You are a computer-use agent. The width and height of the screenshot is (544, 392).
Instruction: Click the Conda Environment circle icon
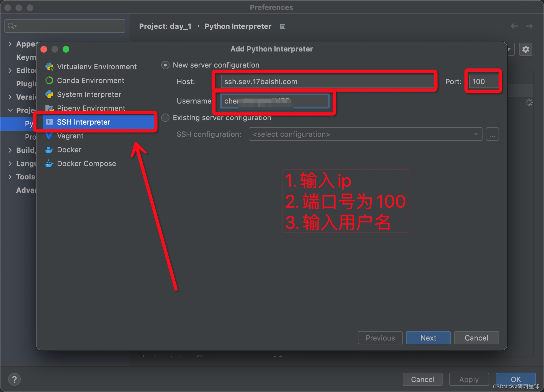pos(49,81)
